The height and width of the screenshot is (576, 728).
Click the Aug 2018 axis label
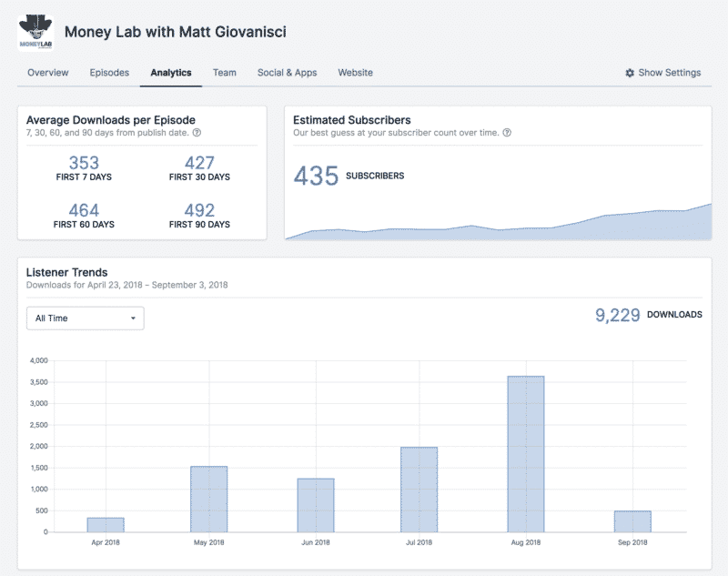tap(526, 542)
